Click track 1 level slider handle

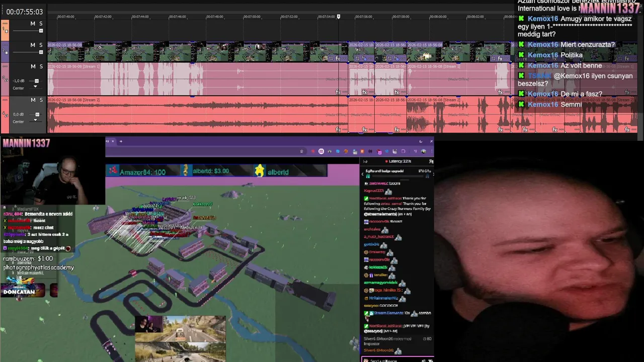pos(41,31)
